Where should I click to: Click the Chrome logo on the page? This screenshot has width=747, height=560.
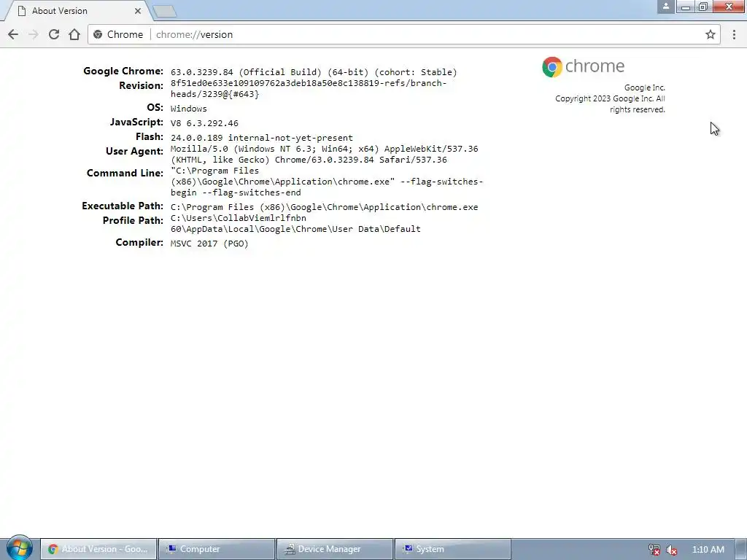(x=583, y=66)
